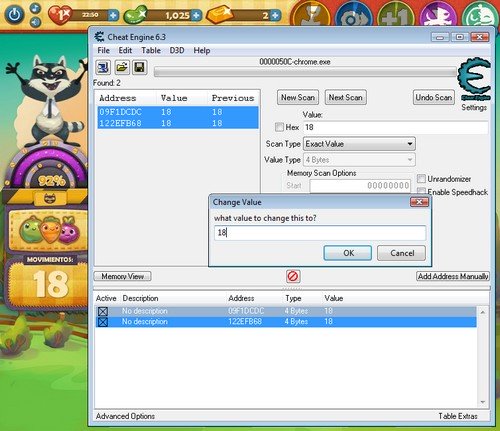Click the new value input field in dialog

coord(320,233)
